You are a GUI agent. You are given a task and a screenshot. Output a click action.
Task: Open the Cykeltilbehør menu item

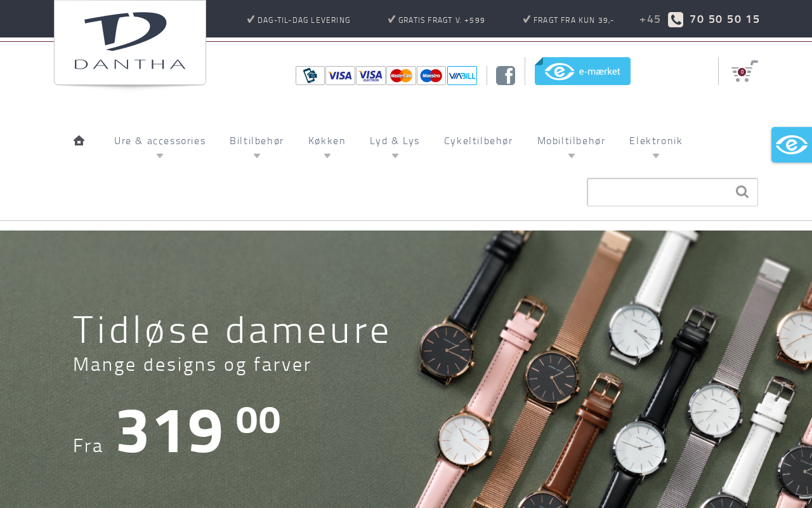pos(478,141)
